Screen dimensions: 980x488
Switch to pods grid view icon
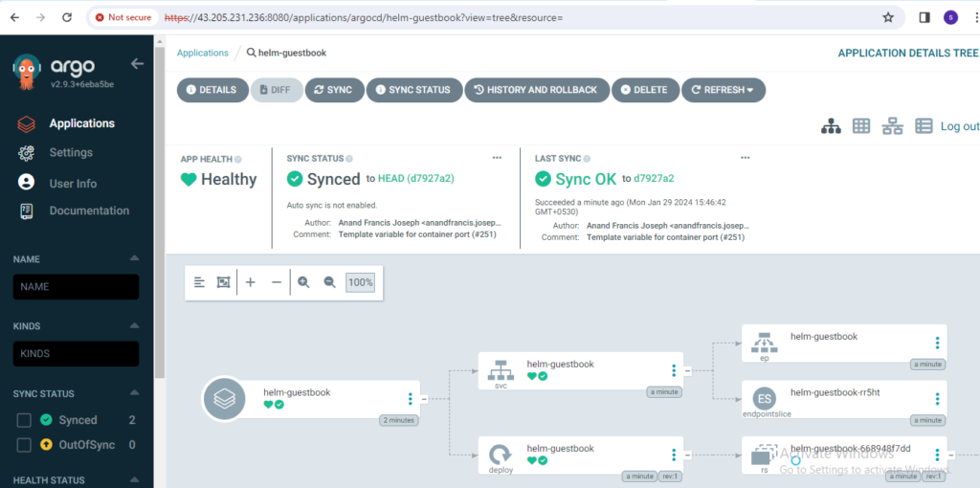click(861, 126)
